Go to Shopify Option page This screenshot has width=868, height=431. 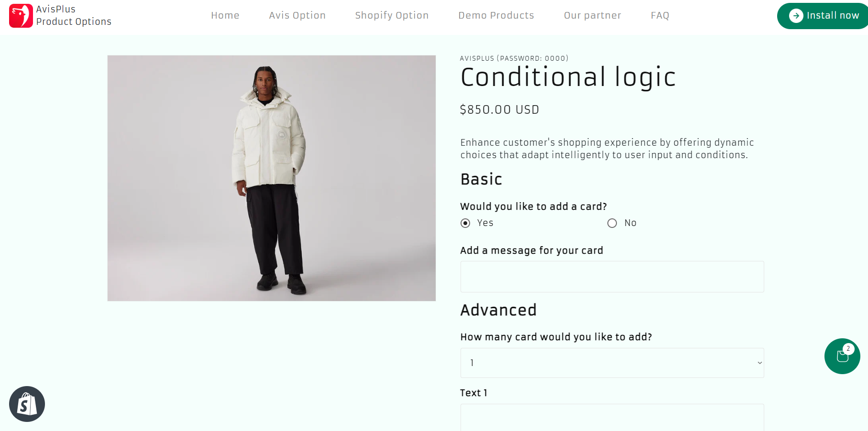(x=392, y=15)
